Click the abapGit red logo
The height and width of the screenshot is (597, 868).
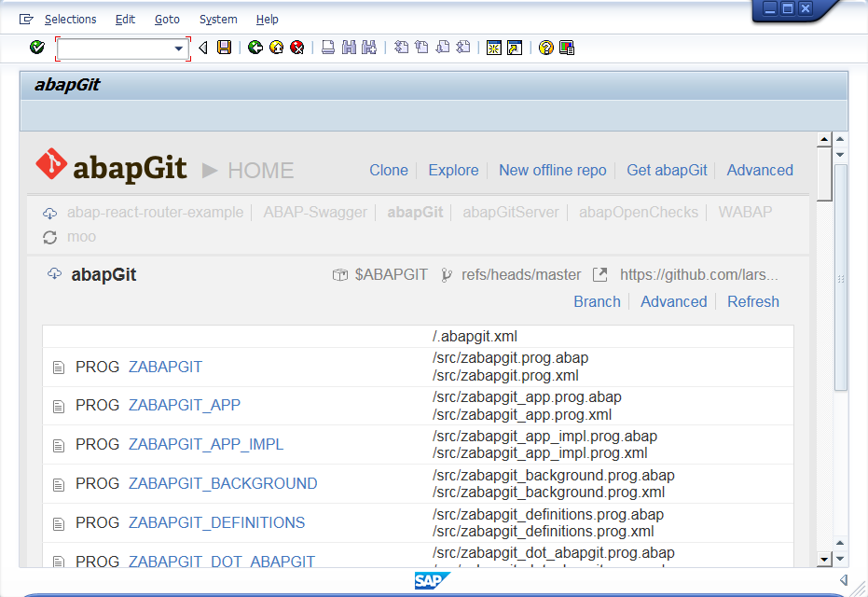click(51, 164)
